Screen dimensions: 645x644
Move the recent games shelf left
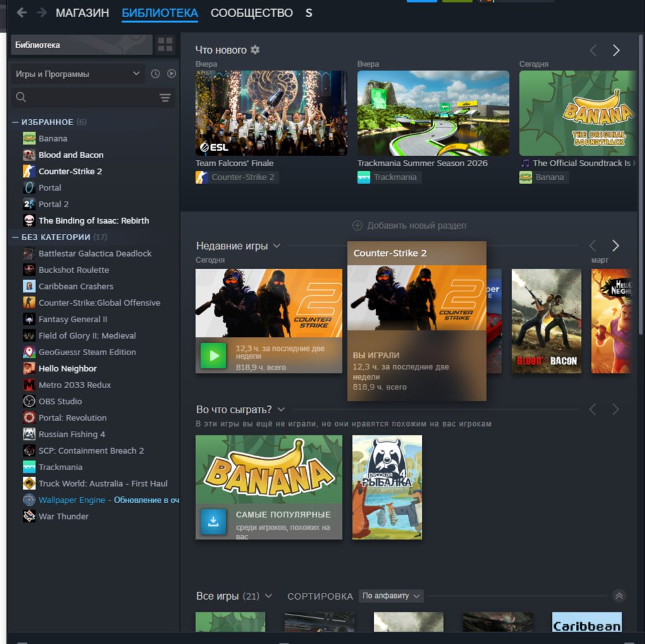(593, 245)
